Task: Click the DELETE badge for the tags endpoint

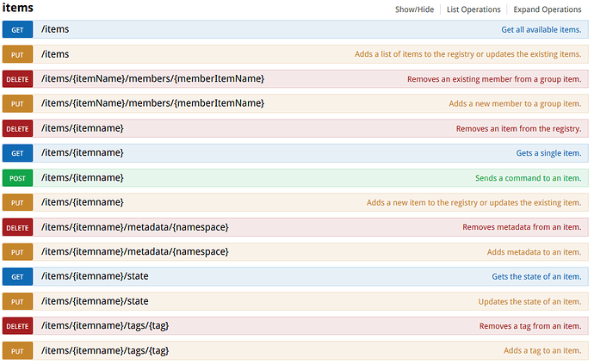Action: 17,326
